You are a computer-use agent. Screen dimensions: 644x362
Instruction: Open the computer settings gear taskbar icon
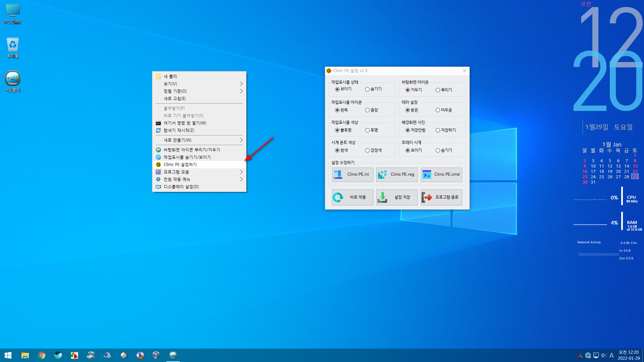click(x=107, y=355)
